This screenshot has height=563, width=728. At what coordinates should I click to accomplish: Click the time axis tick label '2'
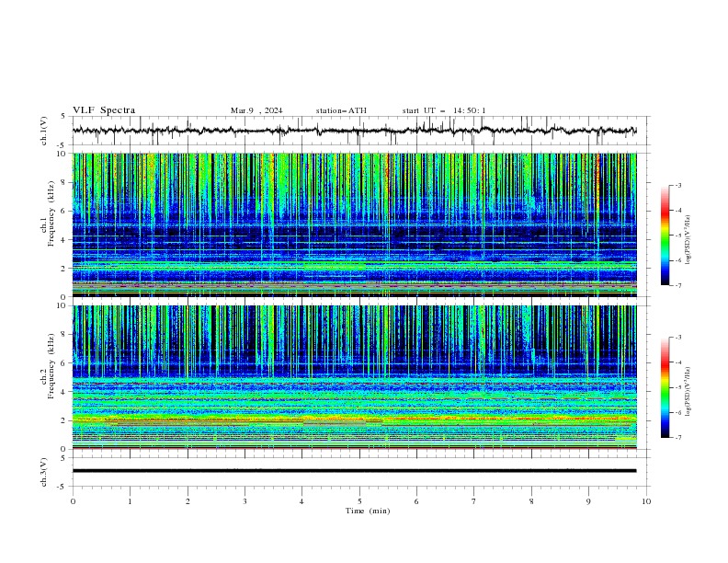(x=188, y=501)
